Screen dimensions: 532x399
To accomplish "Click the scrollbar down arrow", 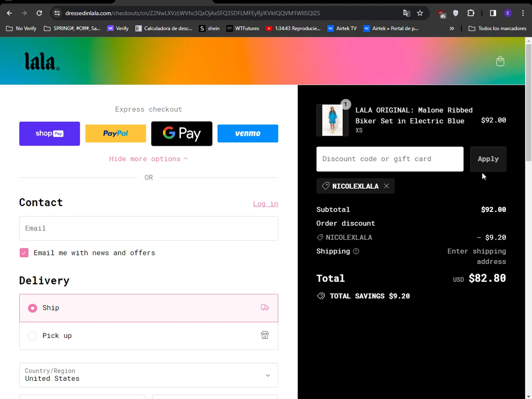I will 528,396.
